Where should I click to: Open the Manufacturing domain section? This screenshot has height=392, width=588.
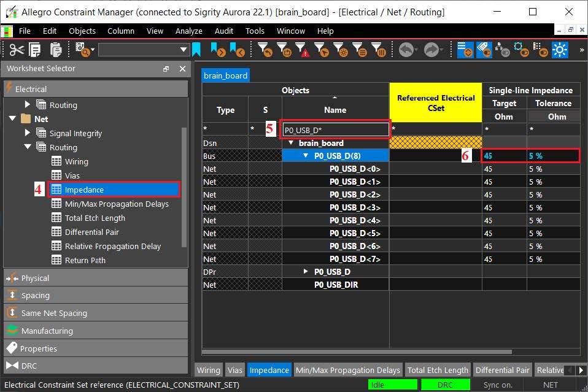point(96,331)
